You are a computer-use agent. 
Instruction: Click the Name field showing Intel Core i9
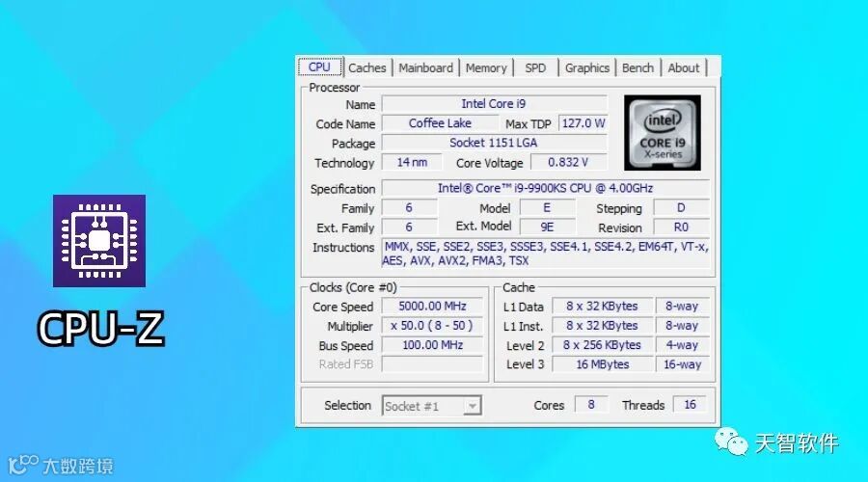click(495, 104)
